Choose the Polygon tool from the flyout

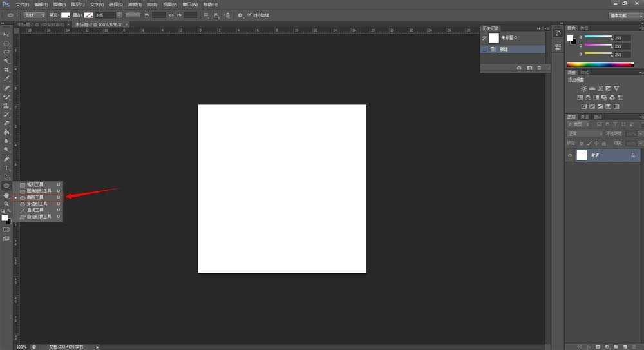[x=35, y=204]
